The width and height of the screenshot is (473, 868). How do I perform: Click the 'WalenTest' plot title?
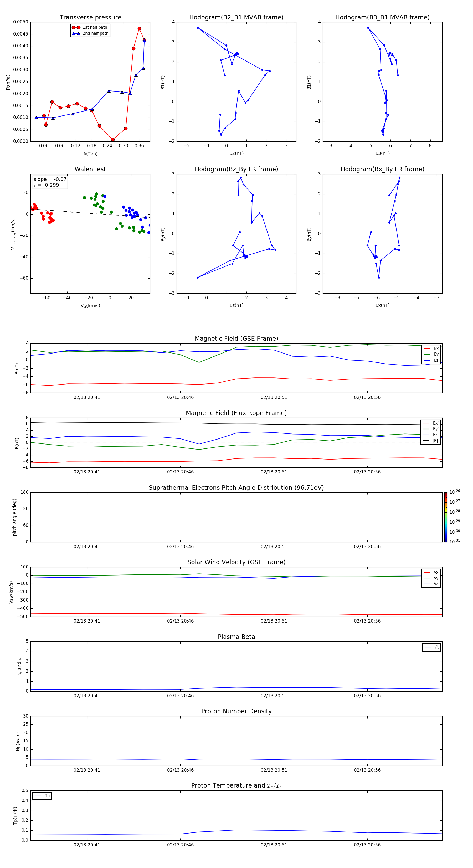click(x=90, y=169)
